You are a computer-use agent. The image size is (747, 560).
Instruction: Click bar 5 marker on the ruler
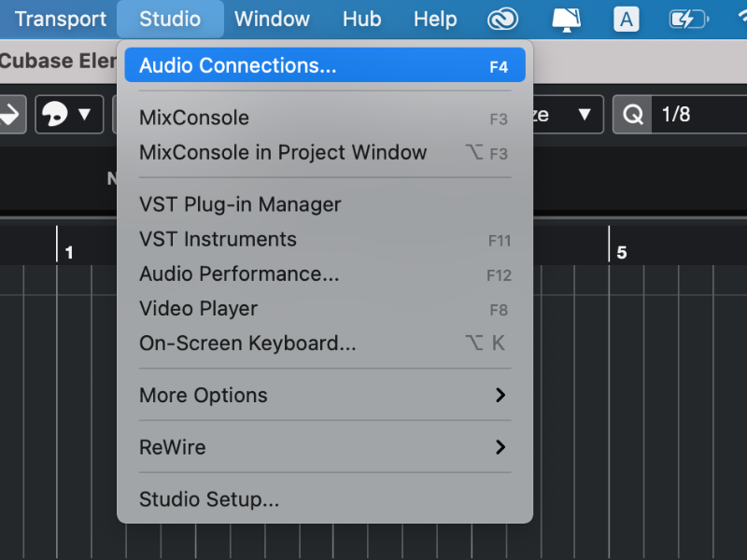tap(622, 252)
